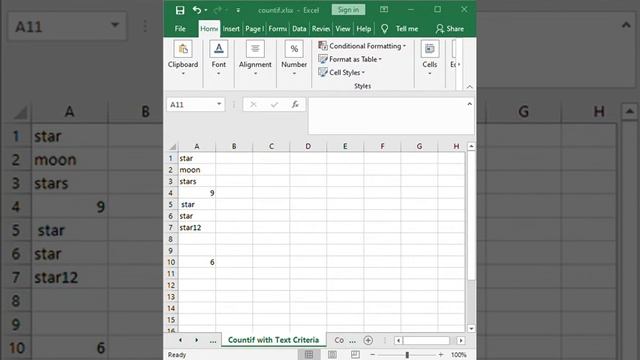This screenshot has width=640, height=360.
Task: Click the Share button
Action: click(450, 29)
